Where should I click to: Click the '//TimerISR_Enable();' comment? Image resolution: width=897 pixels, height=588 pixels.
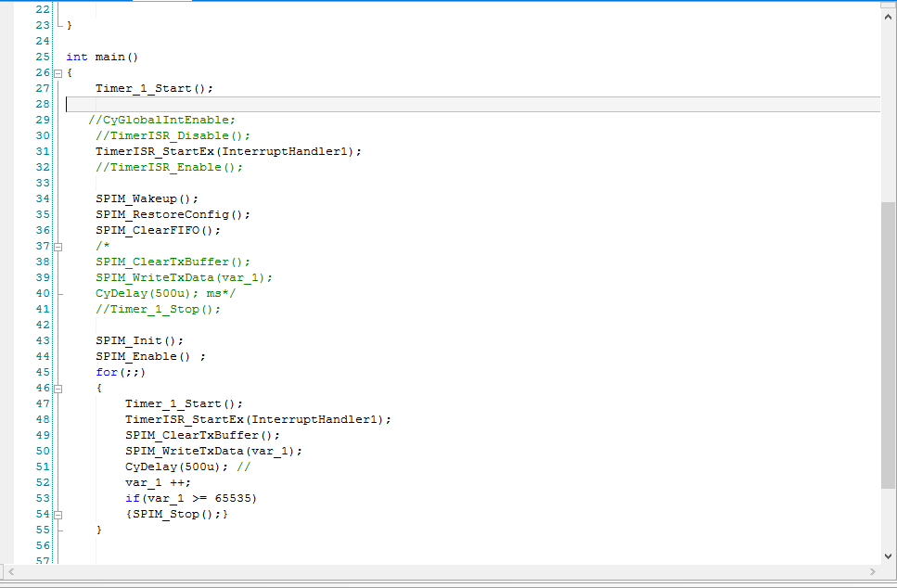170,167
